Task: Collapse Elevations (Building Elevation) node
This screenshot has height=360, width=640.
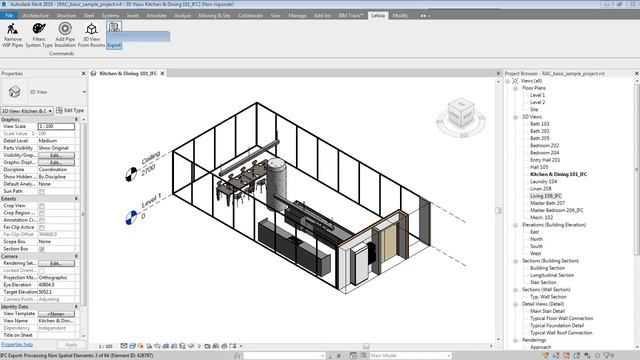Action: [x=516, y=225]
